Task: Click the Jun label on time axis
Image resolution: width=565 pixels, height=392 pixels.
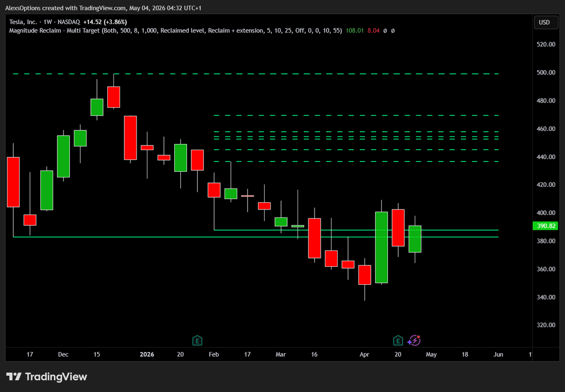Action: (499, 354)
